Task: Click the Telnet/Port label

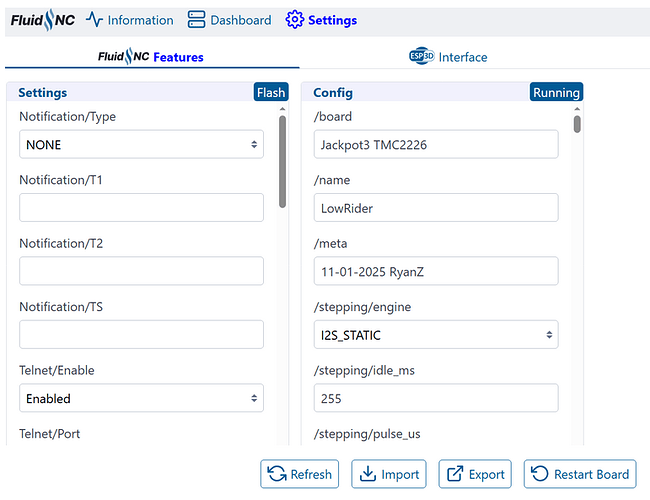Action: (x=49, y=434)
